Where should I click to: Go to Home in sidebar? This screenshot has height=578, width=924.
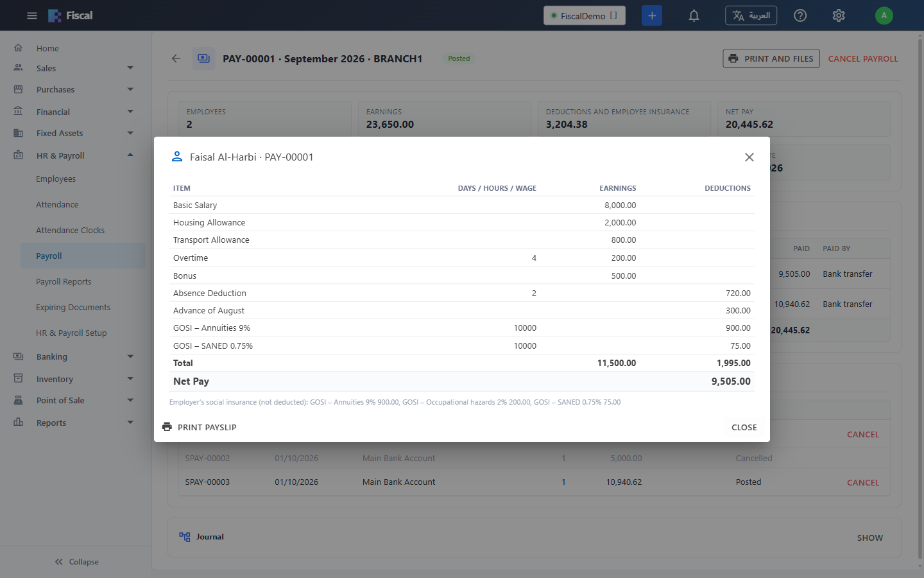click(47, 48)
